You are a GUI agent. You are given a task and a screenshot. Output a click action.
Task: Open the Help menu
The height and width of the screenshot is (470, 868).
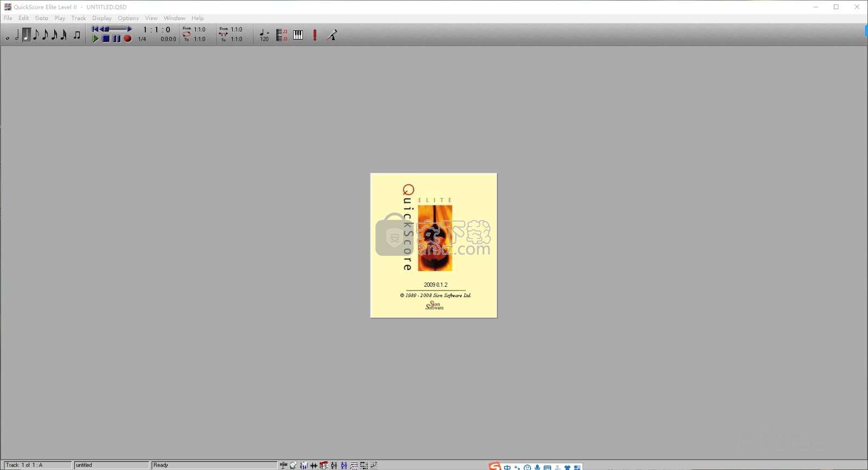pos(197,18)
